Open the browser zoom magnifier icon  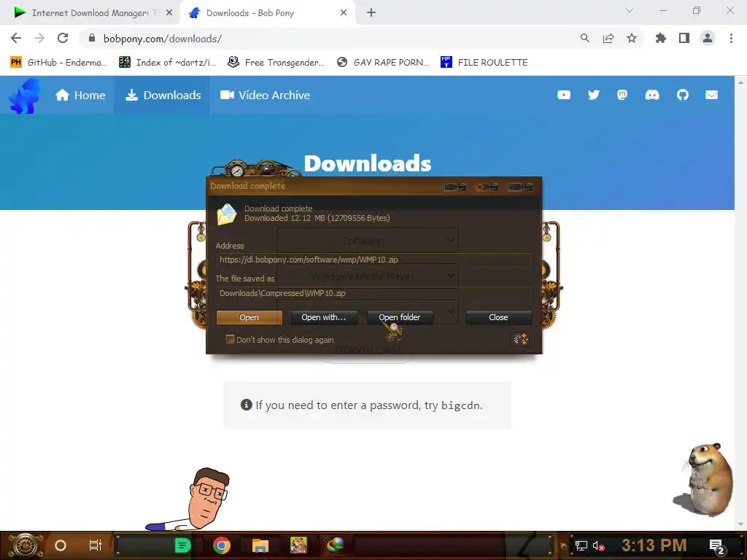pyautogui.click(x=584, y=38)
